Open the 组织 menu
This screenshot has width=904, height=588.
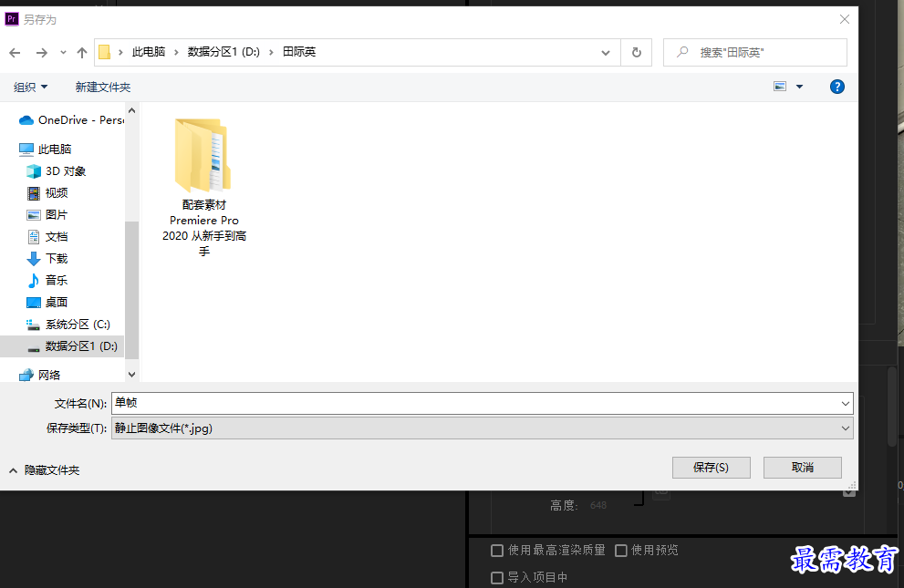30,87
